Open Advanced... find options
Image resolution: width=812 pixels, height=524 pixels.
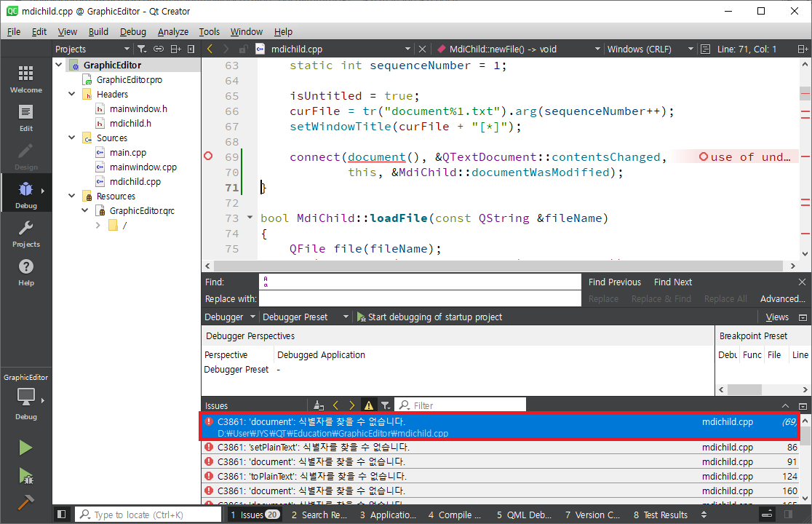pyautogui.click(x=782, y=298)
